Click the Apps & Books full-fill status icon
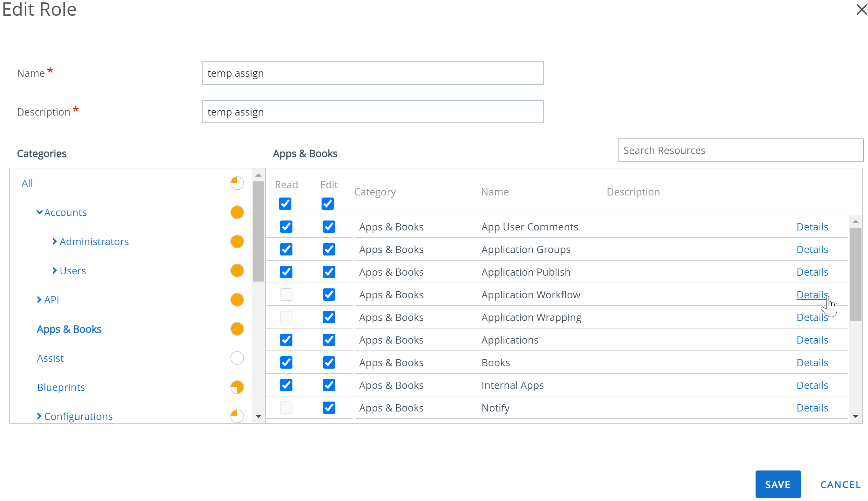Image resolution: width=868 pixels, height=501 pixels. click(x=237, y=329)
